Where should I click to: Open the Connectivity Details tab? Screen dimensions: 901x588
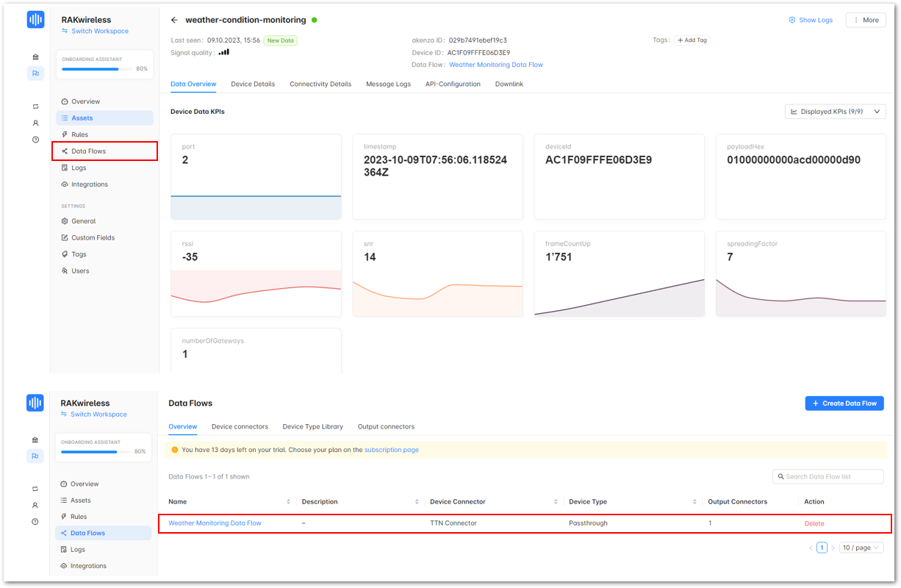[320, 84]
